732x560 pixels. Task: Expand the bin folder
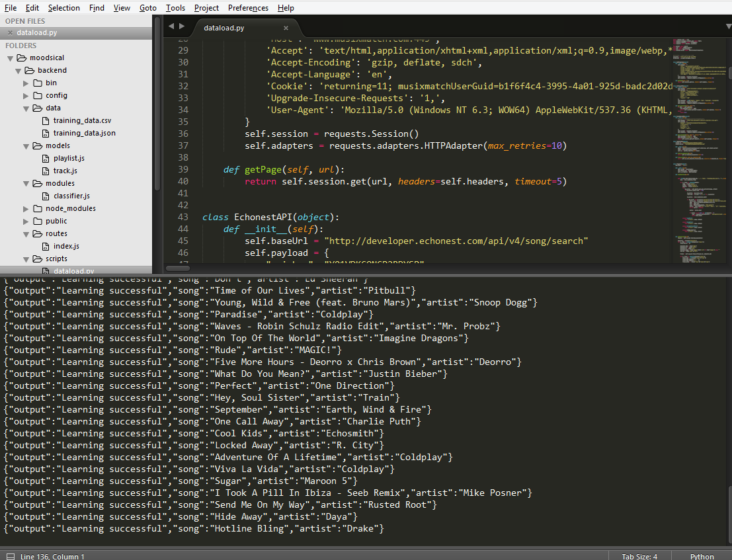[26, 83]
